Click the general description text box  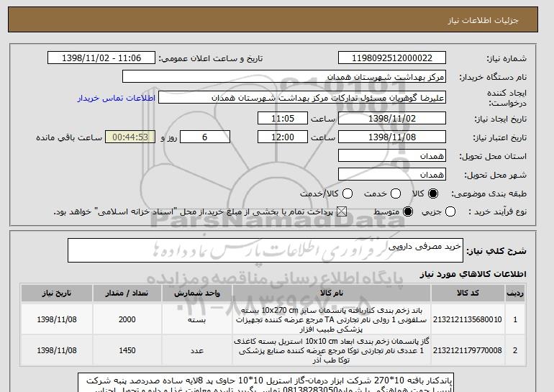265,250
